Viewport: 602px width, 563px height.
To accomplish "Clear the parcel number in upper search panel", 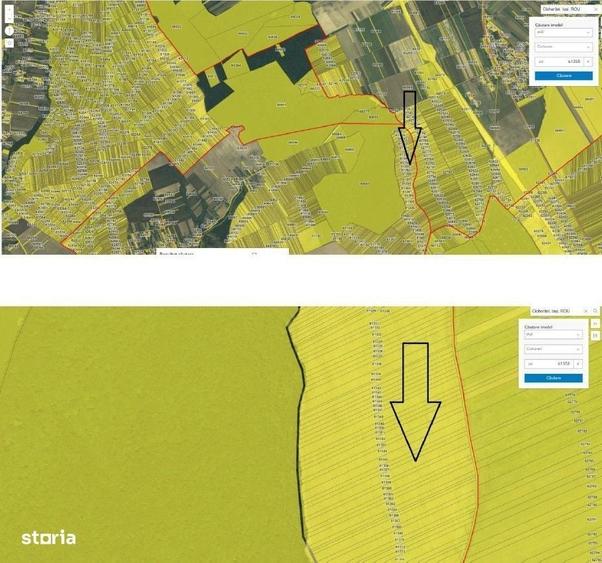I will click(x=588, y=61).
